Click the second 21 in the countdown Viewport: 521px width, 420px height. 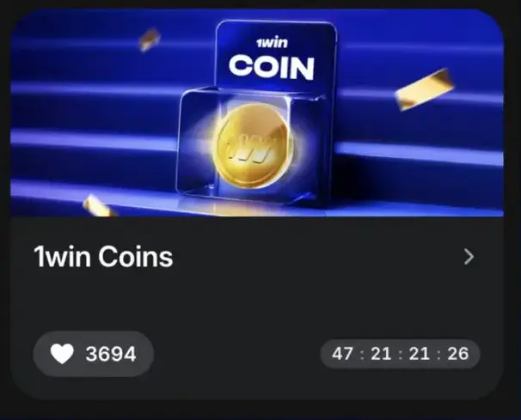click(x=420, y=354)
